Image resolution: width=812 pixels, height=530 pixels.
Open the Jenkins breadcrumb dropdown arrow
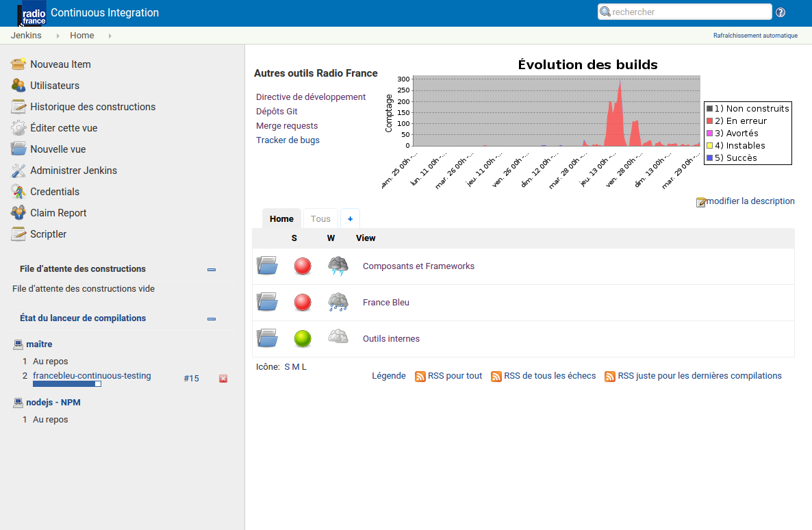(x=58, y=36)
